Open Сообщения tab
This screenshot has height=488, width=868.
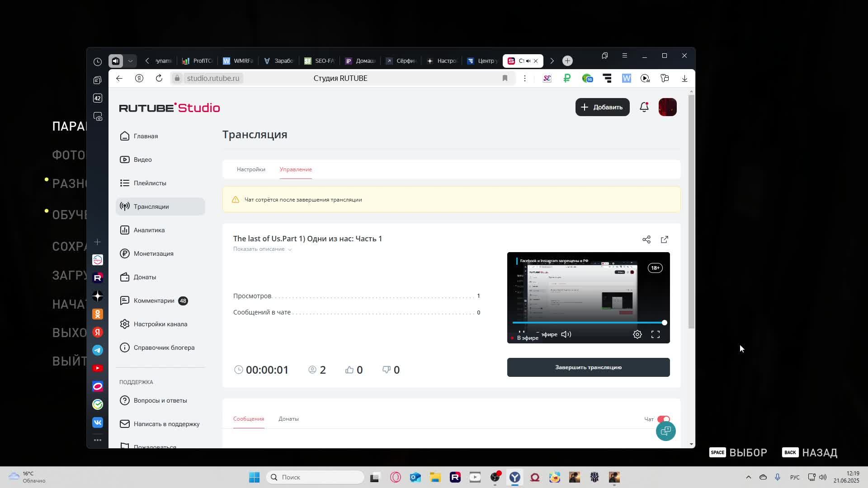coord(249,419)
